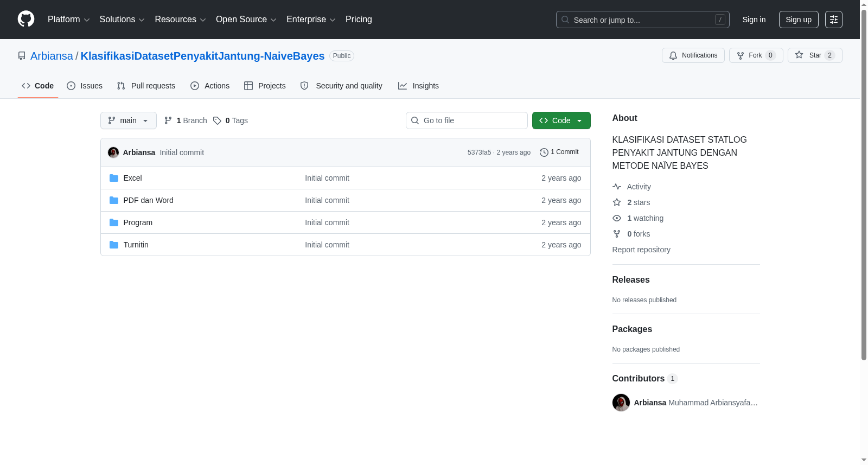Click the Turnitin folder icon
Viewport: 868px width, 465px height.
(114, 245)
